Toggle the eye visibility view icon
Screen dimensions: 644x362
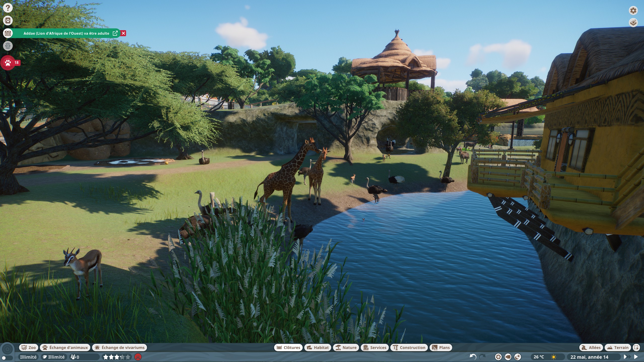[8, 46]
